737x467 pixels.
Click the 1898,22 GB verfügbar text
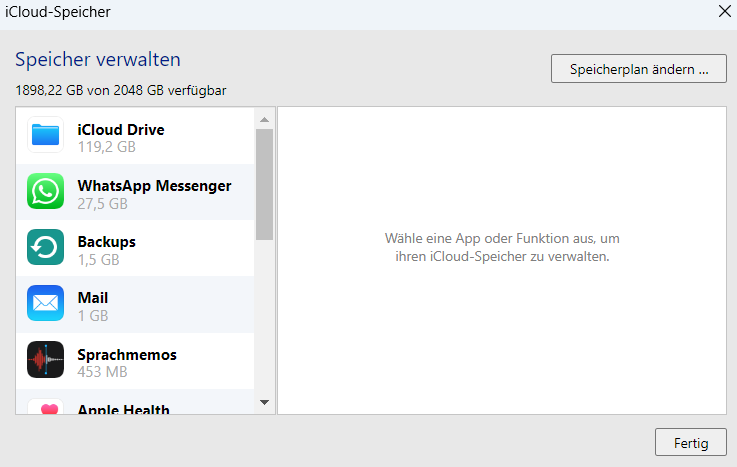point(121,90)
